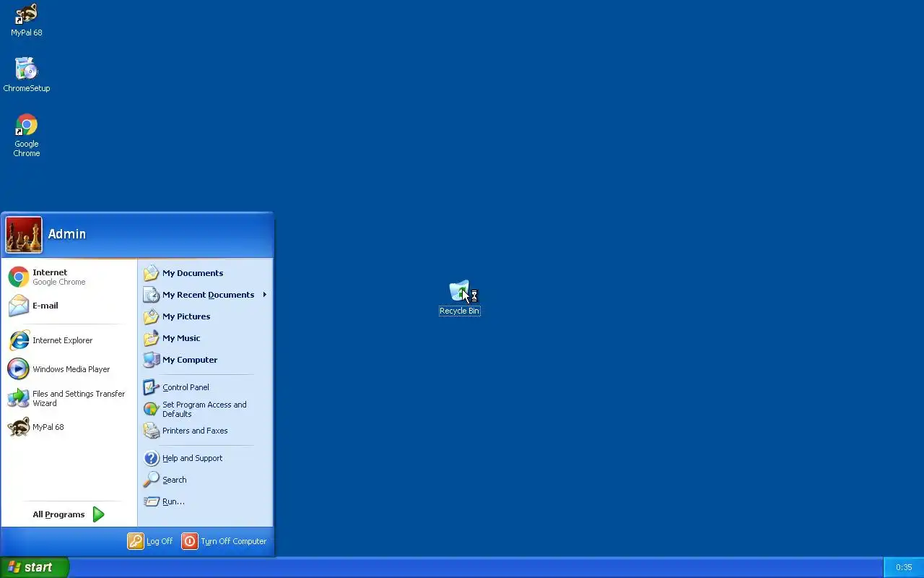Click the My Music folder icon
924x578 pixels.
[151, 338]
